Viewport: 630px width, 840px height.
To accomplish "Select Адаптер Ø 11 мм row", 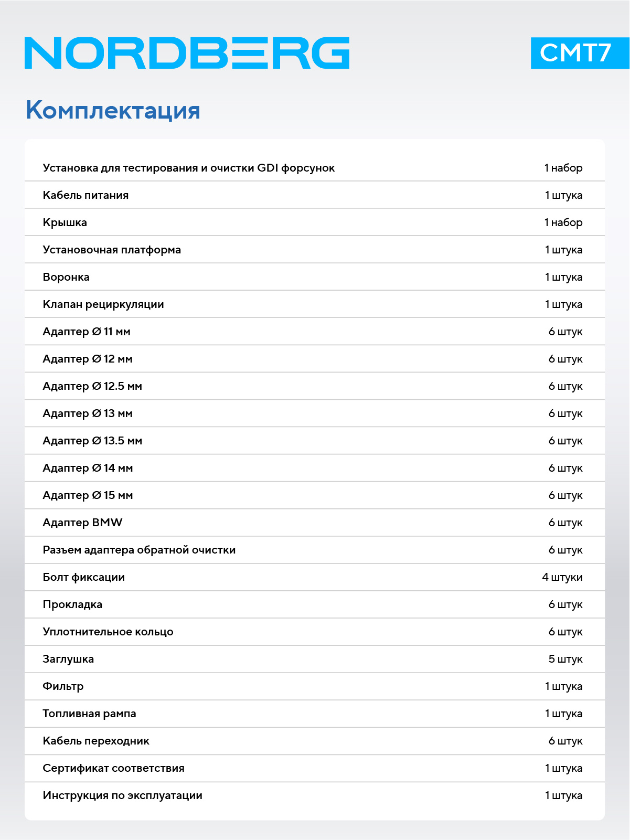I will [x=315, y=332].
